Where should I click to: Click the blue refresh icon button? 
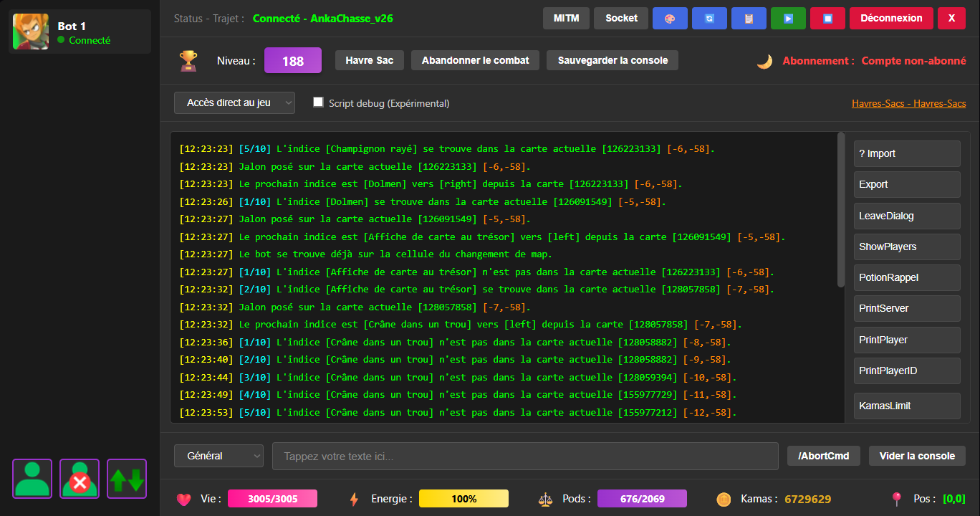click(x=709, y=19)
